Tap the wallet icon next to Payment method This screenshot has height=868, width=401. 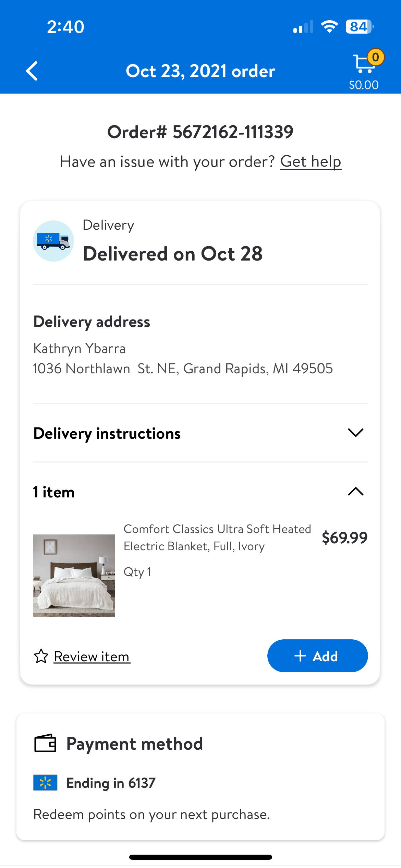[x=45, y=743]
